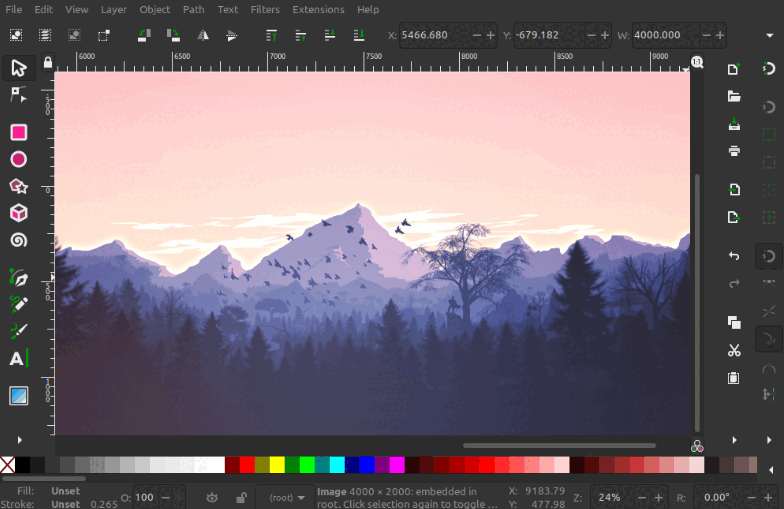784x509 pixels.
Task: Select the 3D Box tool
Action: (18, 213)
